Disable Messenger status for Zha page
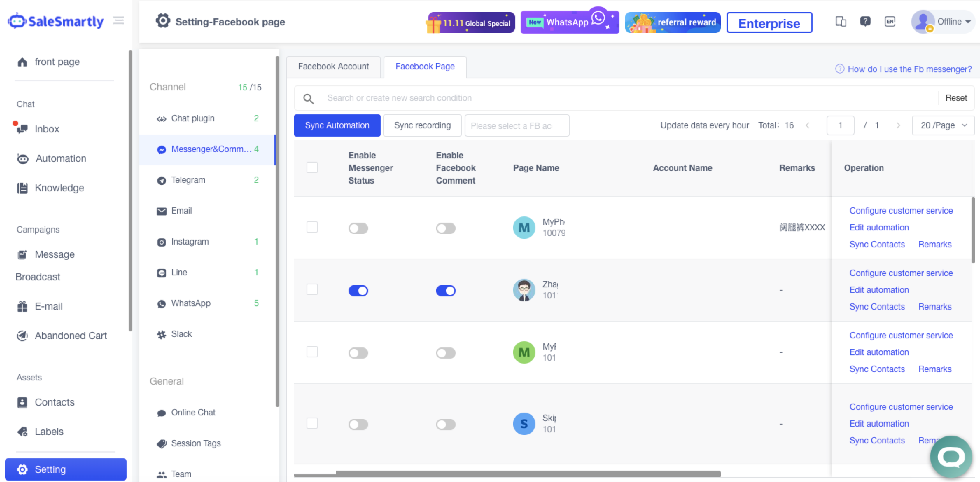980x482 pixels. pyautogui.click(x=358, y=290)
